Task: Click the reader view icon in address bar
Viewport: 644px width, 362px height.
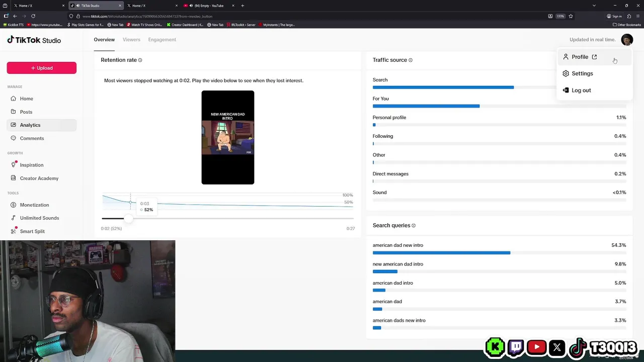Action: (550, 16)
